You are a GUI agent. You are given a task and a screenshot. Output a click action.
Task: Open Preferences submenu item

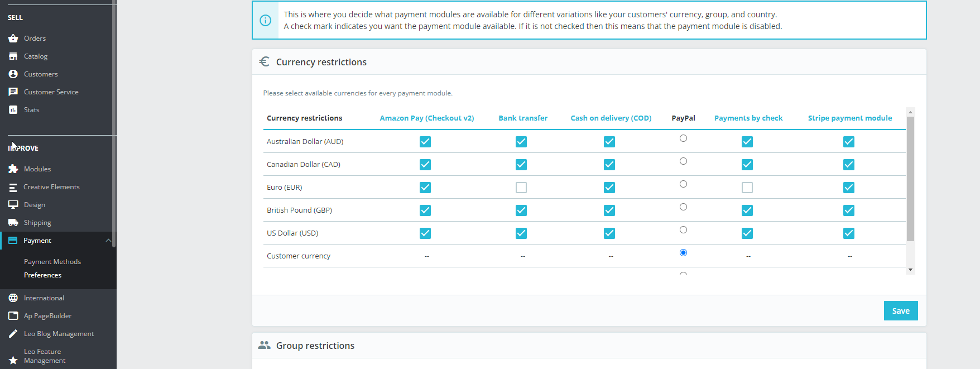42,275
